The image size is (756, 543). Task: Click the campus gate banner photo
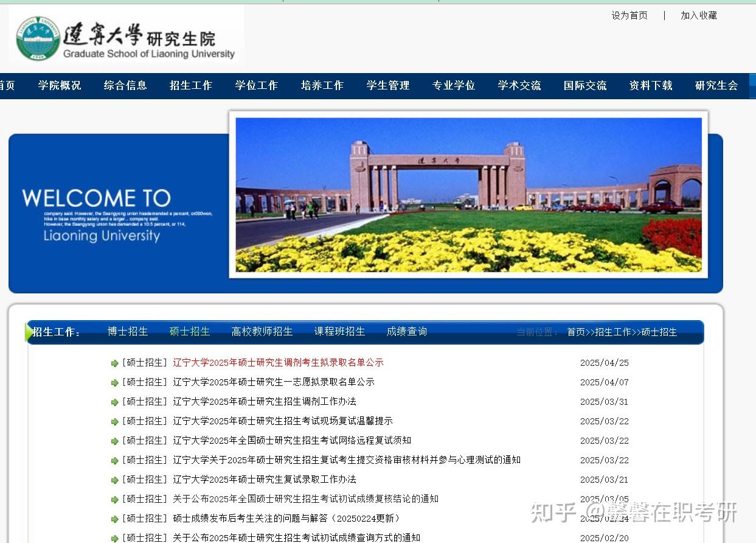click(x=468, y=194)
